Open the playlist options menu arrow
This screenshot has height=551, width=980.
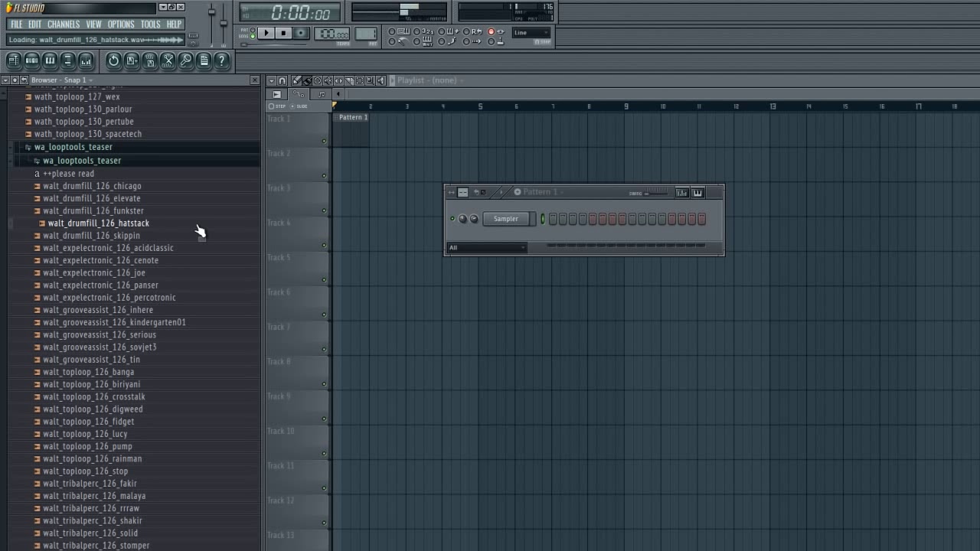271,80
